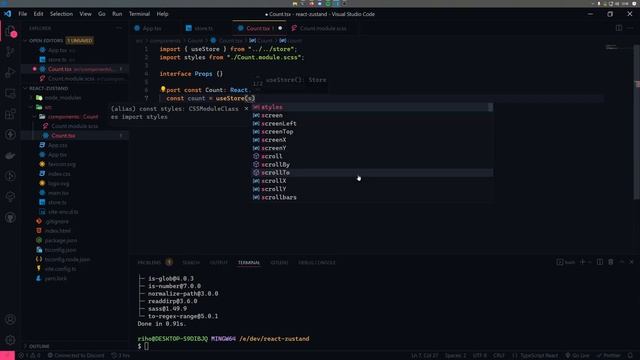Click the unsaved dot on the Count.tsx tab
Viewport: 640px width, 360px height.
tap(280, 28)
